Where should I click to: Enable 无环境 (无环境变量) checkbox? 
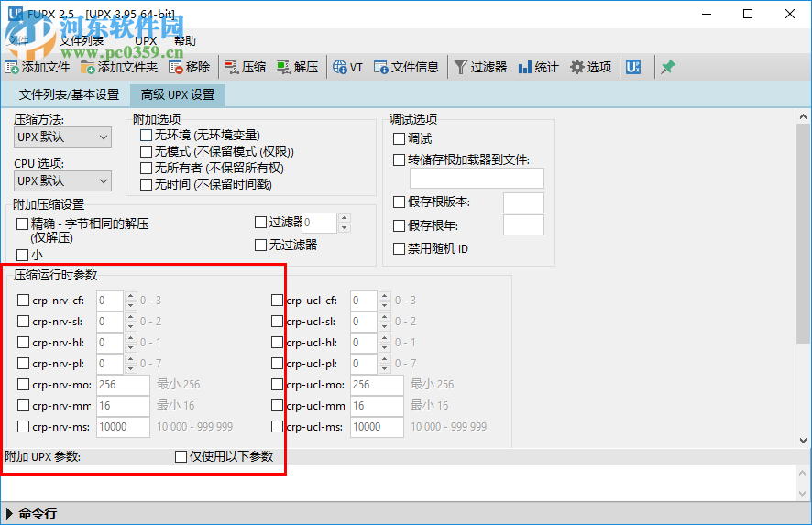pos(146,135)
